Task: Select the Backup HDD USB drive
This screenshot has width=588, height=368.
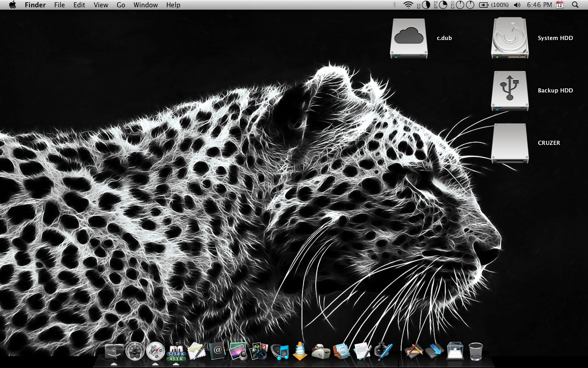Action: [509, 91]
